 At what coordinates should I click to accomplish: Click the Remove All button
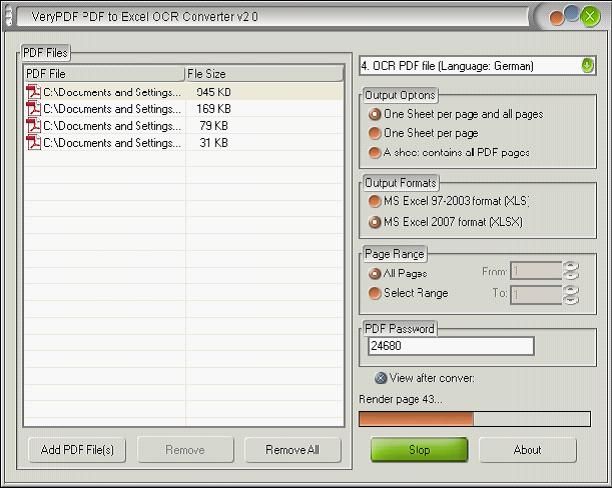point(292,450)
